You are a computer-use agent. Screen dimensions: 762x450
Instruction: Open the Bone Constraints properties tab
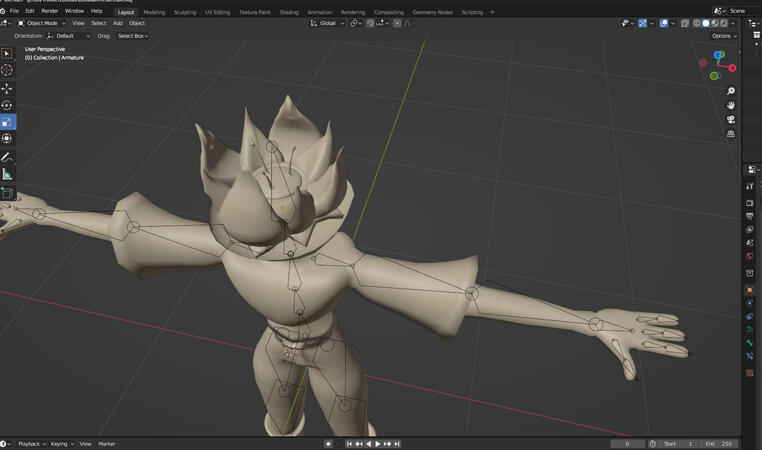pos(750,356)
